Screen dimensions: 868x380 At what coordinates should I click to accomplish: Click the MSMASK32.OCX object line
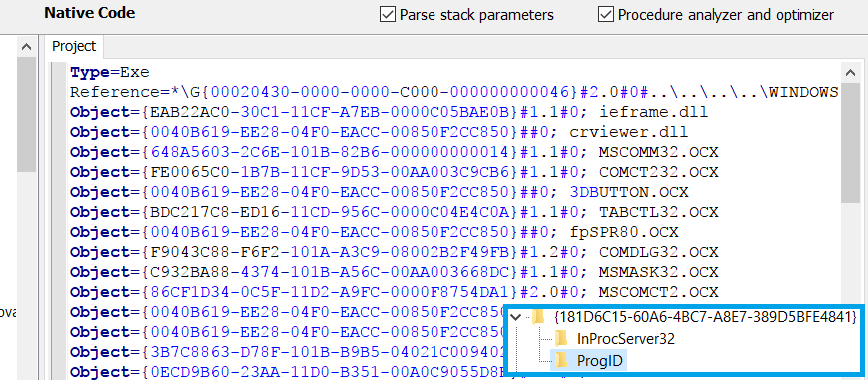[x=394, y=272]
